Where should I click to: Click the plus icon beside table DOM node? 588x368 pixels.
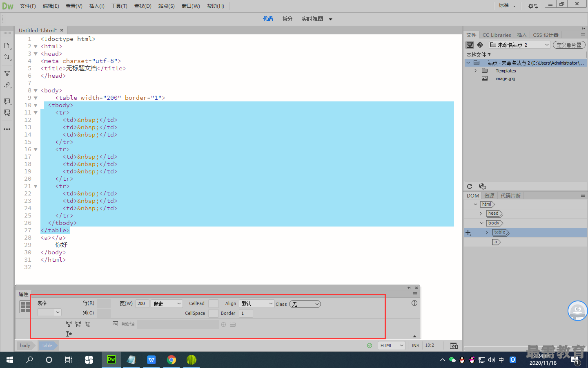[x=468, y=233]
